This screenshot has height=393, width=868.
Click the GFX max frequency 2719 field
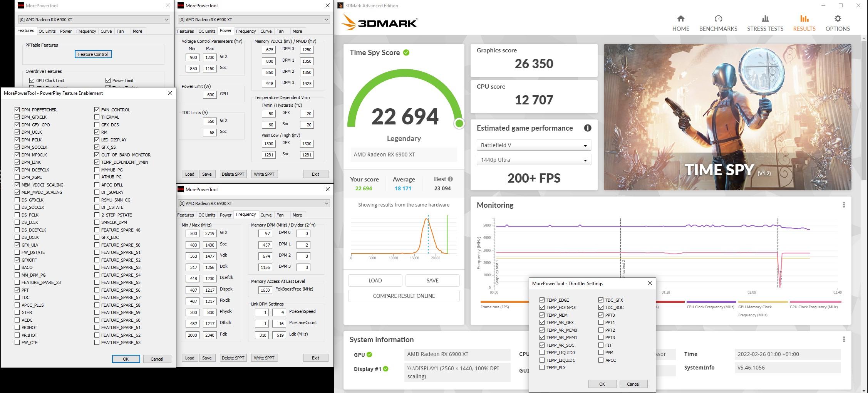pos(209,233)
